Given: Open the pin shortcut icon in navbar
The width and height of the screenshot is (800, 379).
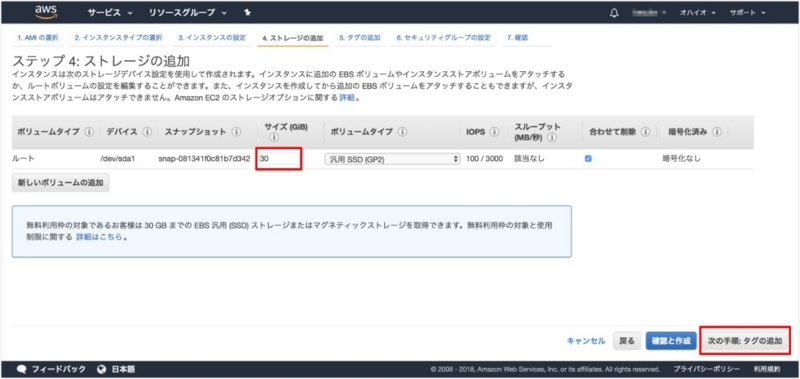Looking at the screenshot, I should (247, 12).
